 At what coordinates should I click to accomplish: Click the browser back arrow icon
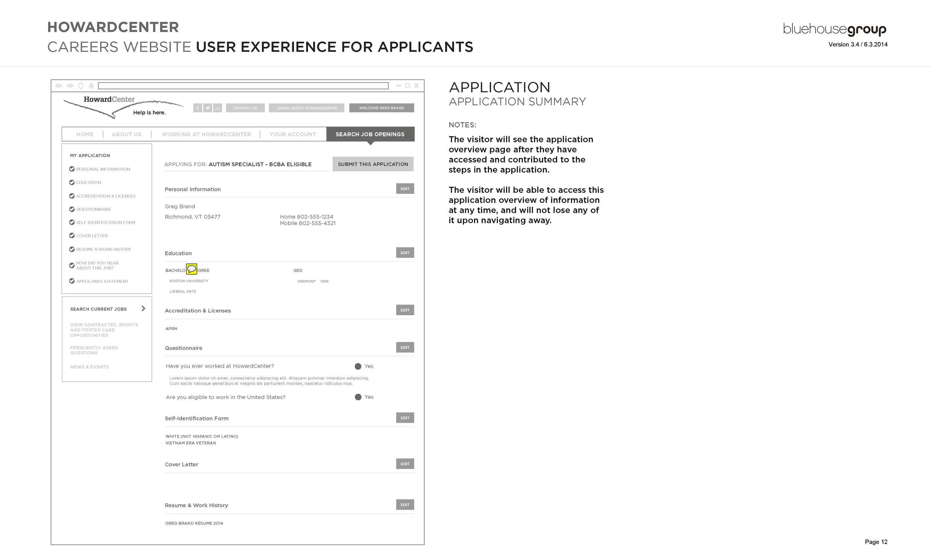point(59,86)
